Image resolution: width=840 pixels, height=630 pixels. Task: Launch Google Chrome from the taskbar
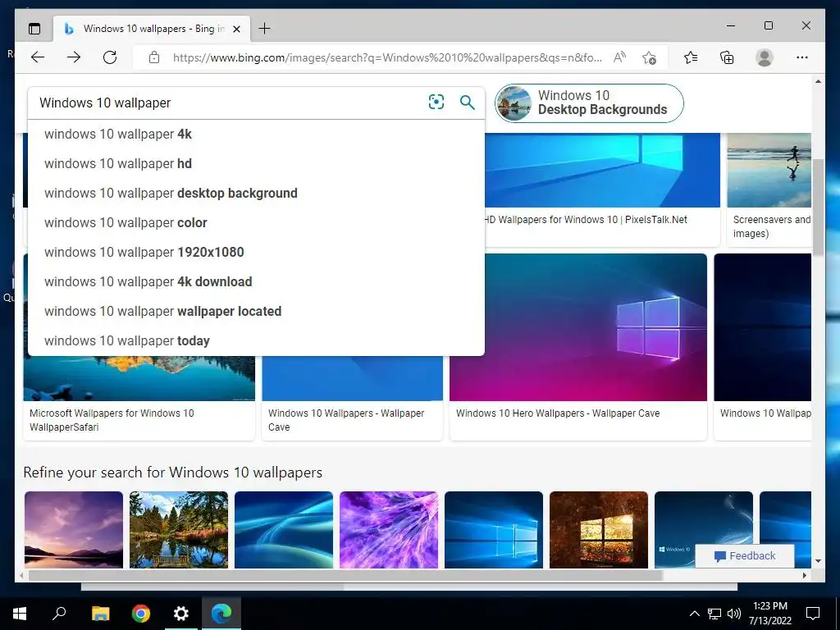coord(141,614)
